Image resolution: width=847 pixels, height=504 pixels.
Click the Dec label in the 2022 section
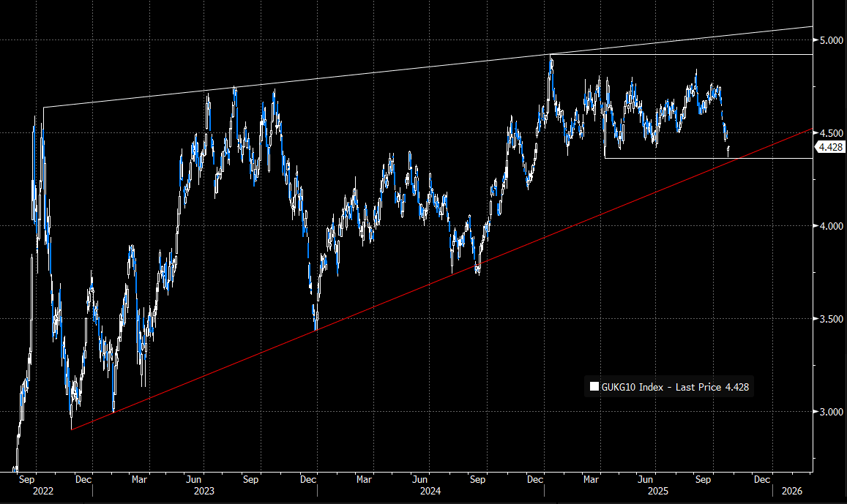83,479
